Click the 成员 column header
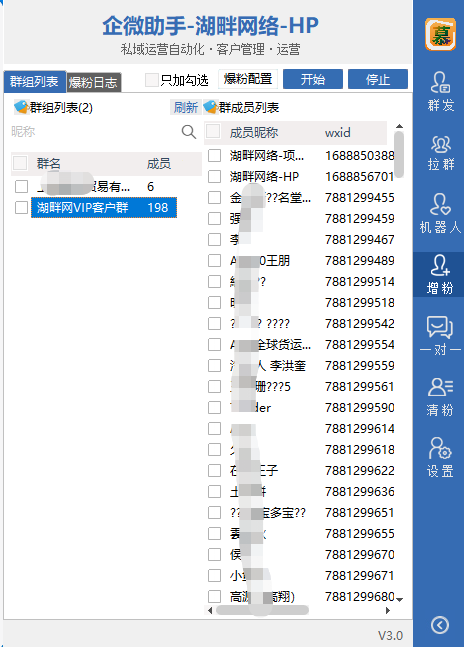 coord(158,163)
